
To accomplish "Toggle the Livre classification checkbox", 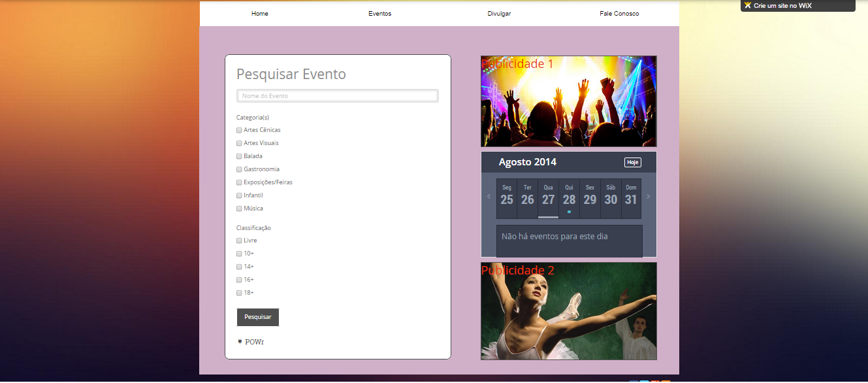I will tap(239, 241).
